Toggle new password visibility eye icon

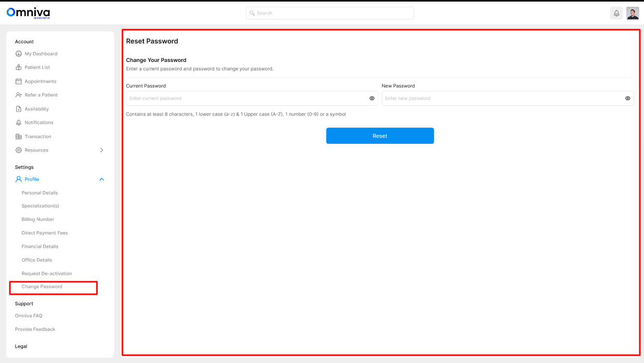(627, 98)
